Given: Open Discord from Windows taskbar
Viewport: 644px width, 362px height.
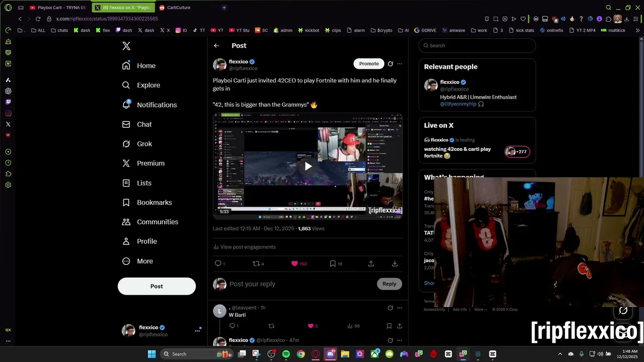Looking at the screenshot, I should [x=330, y=354].
